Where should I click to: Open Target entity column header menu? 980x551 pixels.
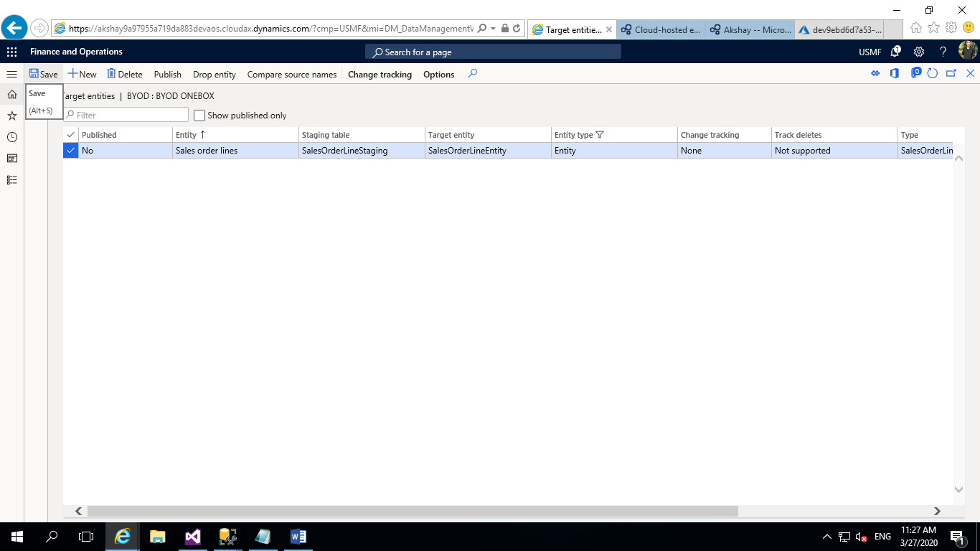point(488,135)
